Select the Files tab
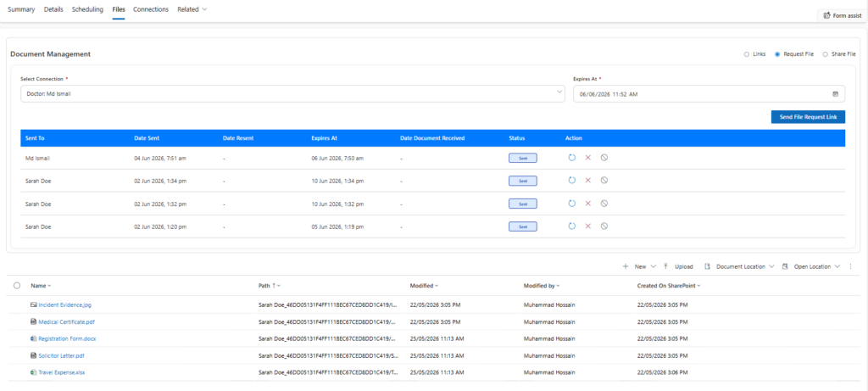 coord(119,9)
